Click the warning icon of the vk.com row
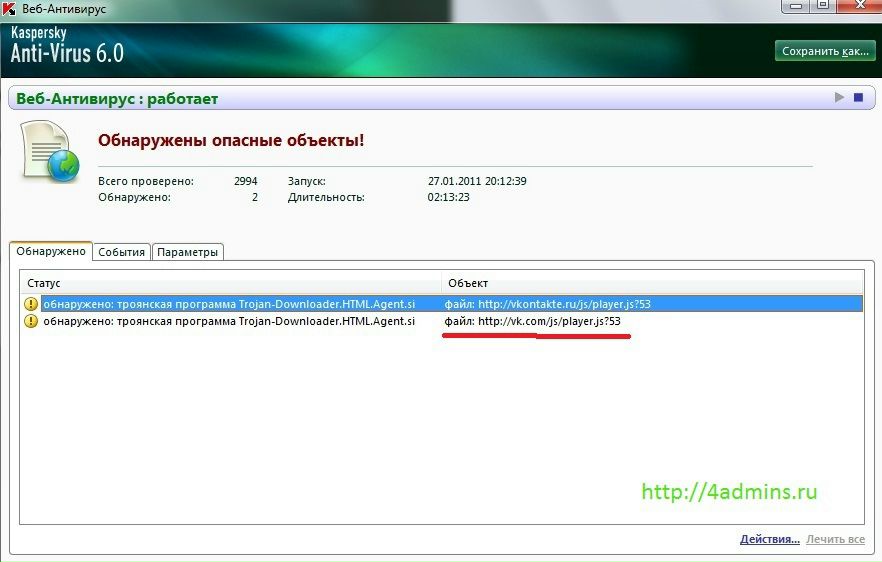Screen dimensions: 882x562 coord(30,321)
